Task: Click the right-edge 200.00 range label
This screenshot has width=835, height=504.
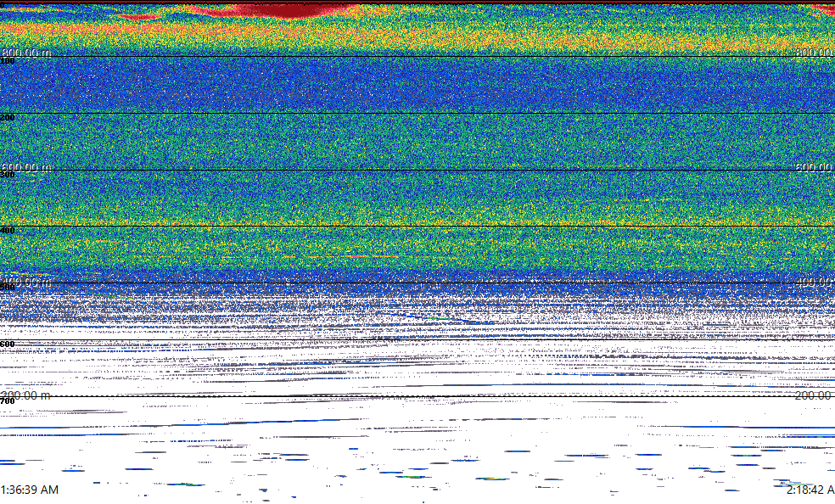Action: [x=815, y=395]
